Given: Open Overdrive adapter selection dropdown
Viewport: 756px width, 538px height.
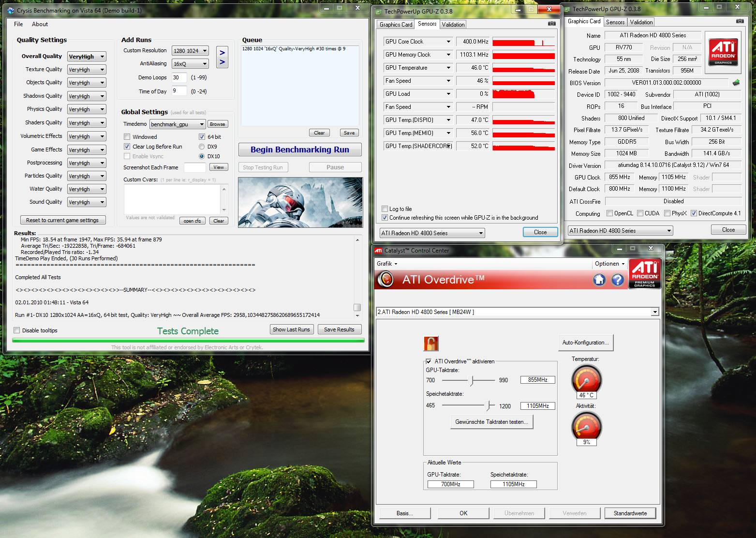Looking at the screenshot, I should [518, 312].
